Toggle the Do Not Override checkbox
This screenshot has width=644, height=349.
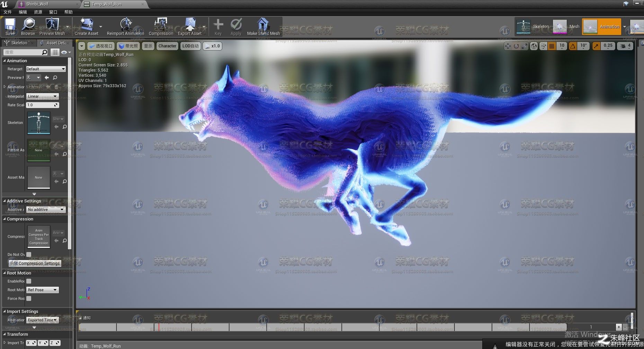pos(29,254)
